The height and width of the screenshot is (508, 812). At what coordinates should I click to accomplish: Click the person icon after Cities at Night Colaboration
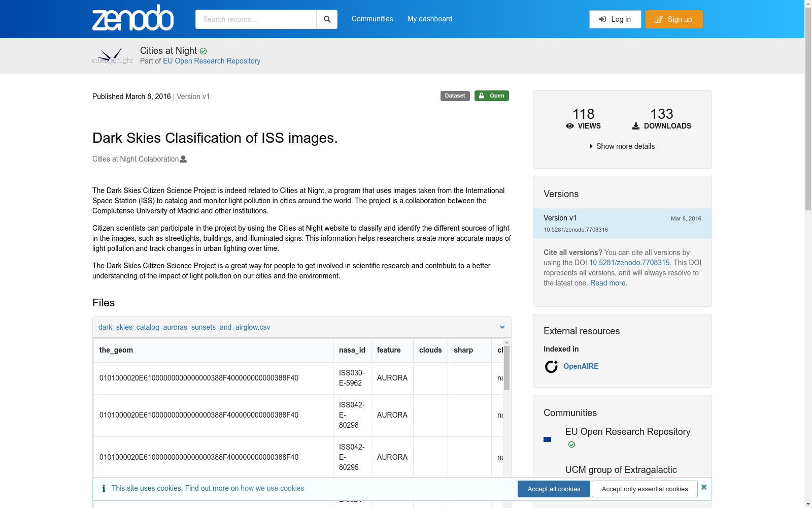click(x=184, y=159)
